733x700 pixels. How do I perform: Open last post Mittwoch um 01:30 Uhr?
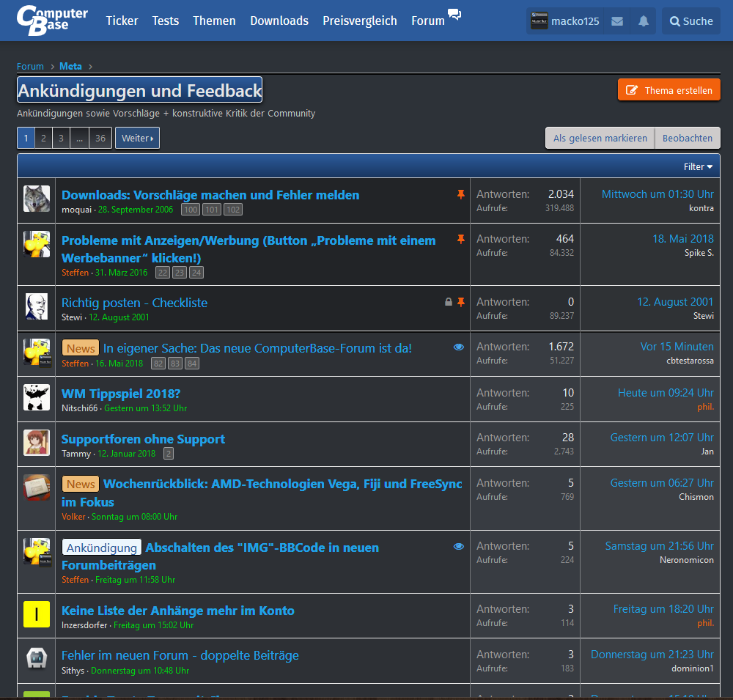tap(658, 194)
